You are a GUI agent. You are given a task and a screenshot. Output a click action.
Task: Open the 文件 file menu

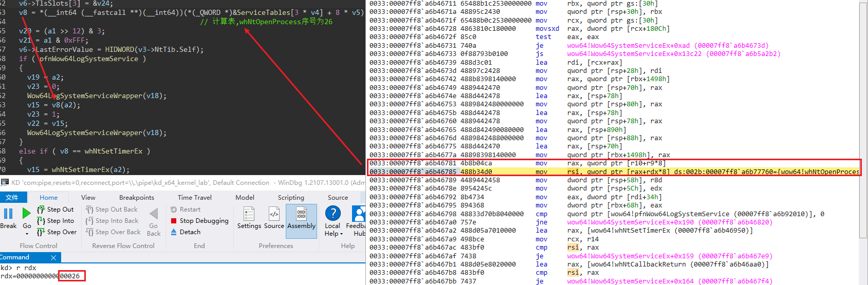pos(12,198)
